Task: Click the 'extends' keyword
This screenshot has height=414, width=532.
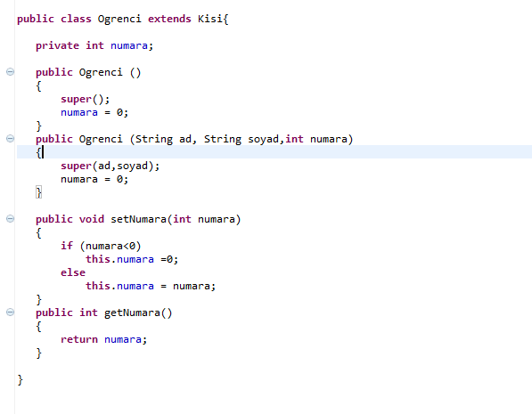Action: click(x=169, y=19)
